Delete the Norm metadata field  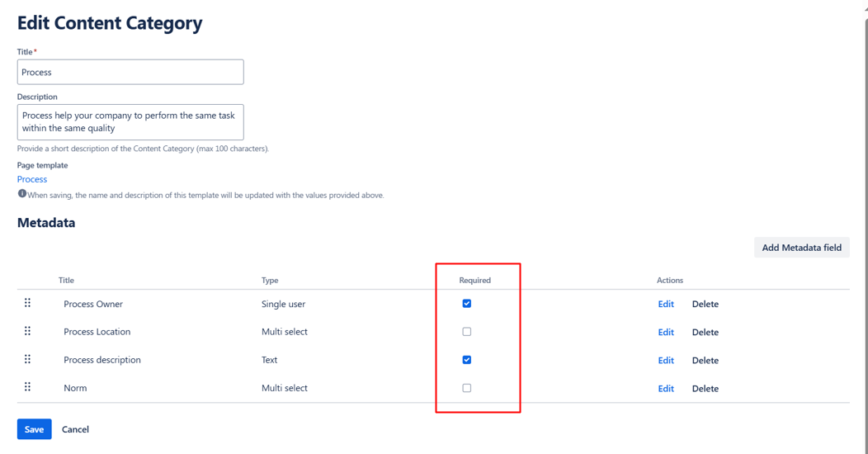tap(705, 388)
